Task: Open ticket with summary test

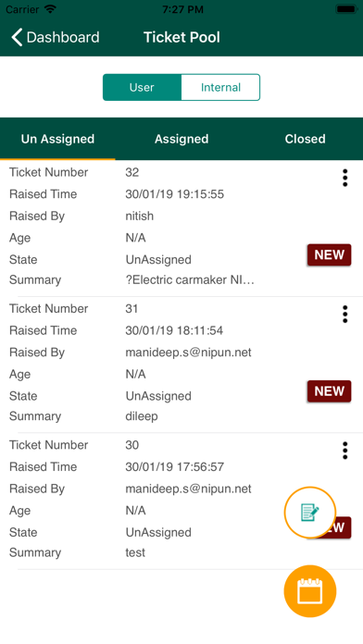Action: pyautogui.click(x=181, y=502)
